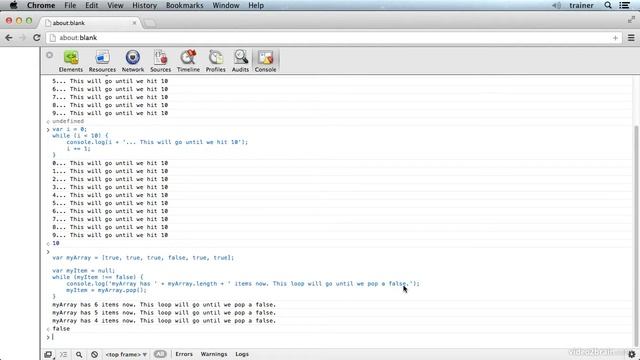The image size is (640, 360).
Task: Go back using the browser back arrow
Action: point(9,38)
